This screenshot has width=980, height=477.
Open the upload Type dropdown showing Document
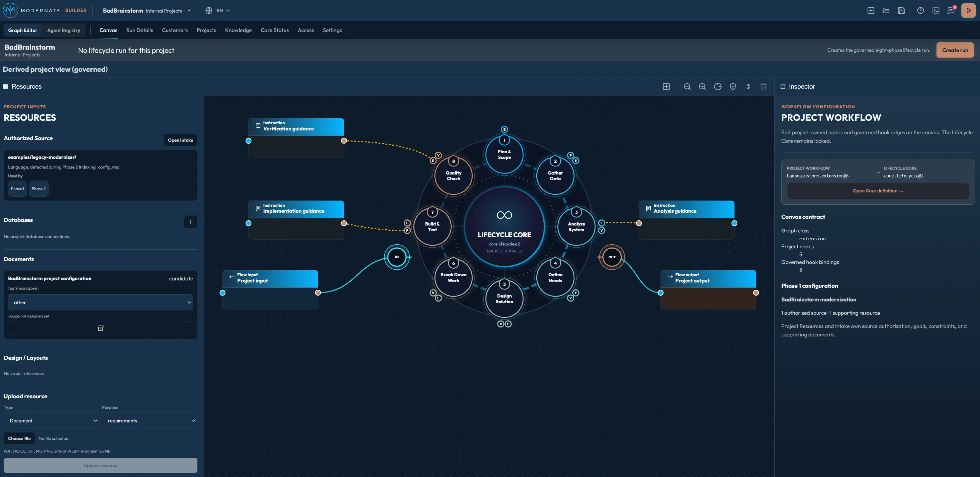51,420
